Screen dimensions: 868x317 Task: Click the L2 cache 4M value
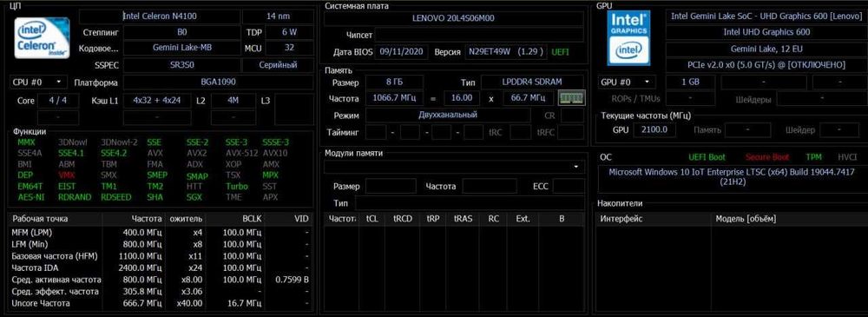(233, 101)
